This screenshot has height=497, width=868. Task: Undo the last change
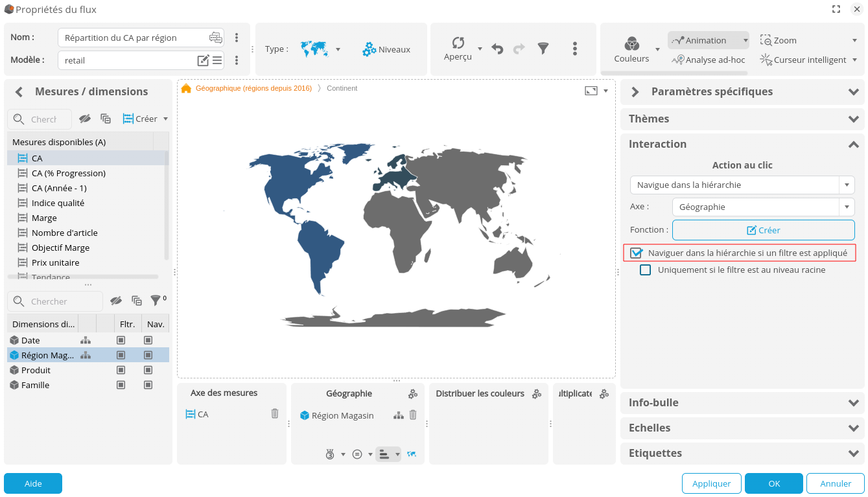497,49
